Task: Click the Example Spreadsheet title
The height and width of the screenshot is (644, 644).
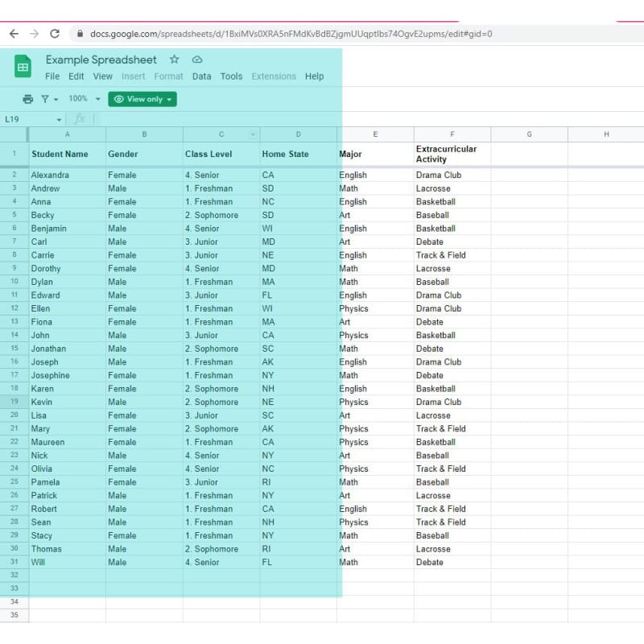Action: coord(101,60)
